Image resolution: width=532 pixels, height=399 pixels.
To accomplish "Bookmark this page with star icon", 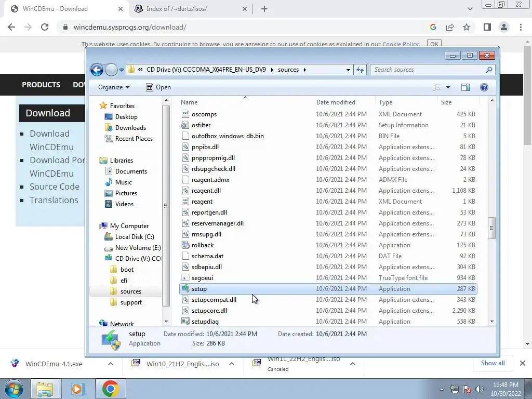I will point(467,27).
